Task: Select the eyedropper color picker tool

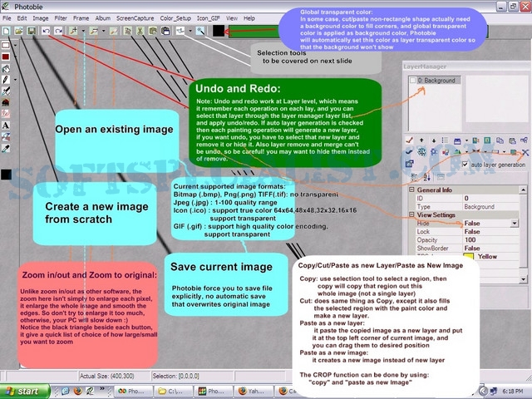Action: 6,148
